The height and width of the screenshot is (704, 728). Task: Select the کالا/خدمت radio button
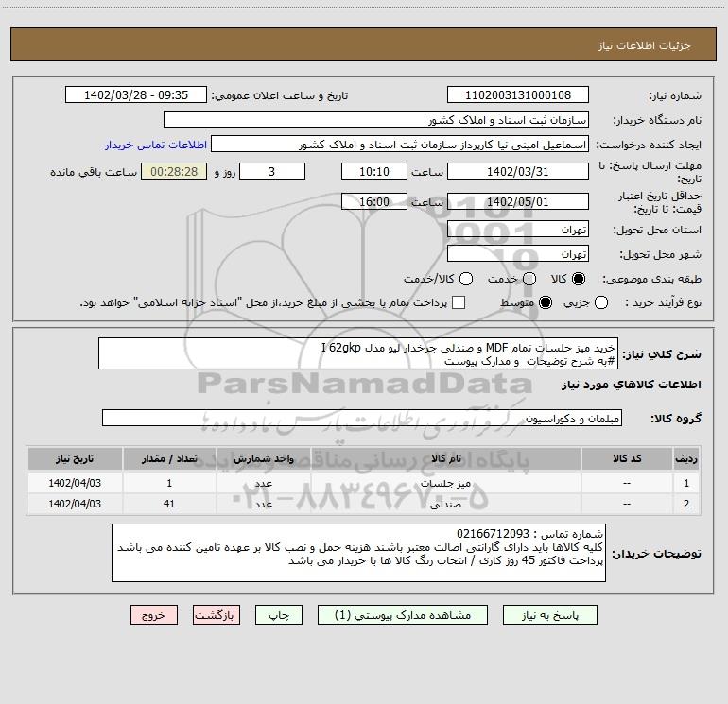(466, 279)
